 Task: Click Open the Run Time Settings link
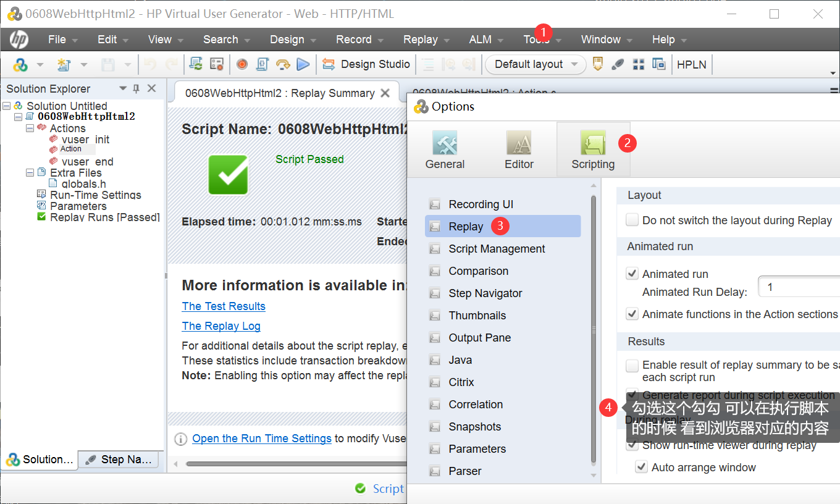(262, 439)
